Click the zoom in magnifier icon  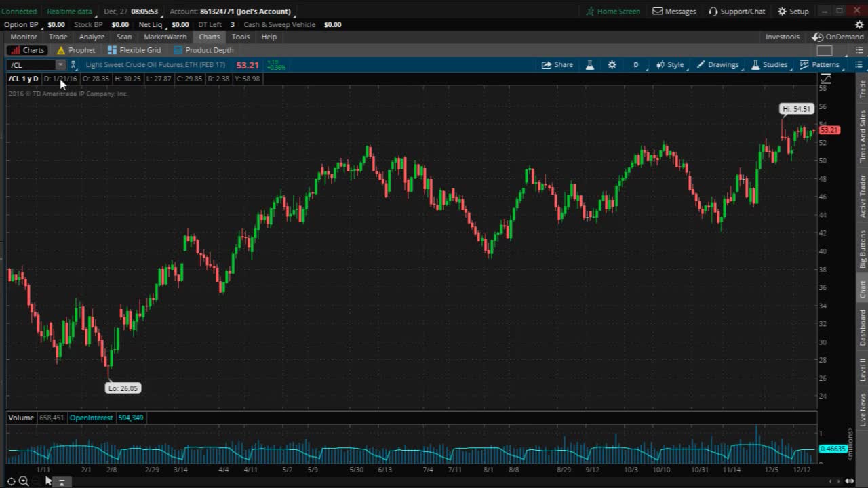pyautogui.click(x=24, y=481)
